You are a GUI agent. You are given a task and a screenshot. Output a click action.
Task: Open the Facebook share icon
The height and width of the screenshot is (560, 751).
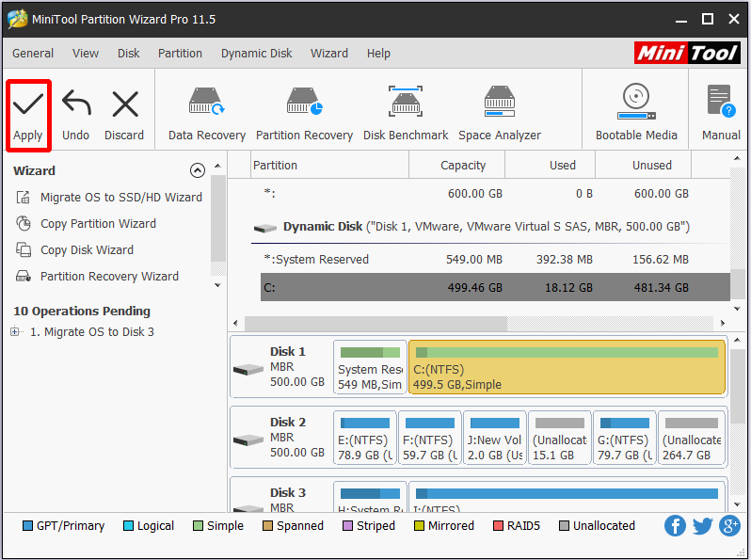coord(675,525)
